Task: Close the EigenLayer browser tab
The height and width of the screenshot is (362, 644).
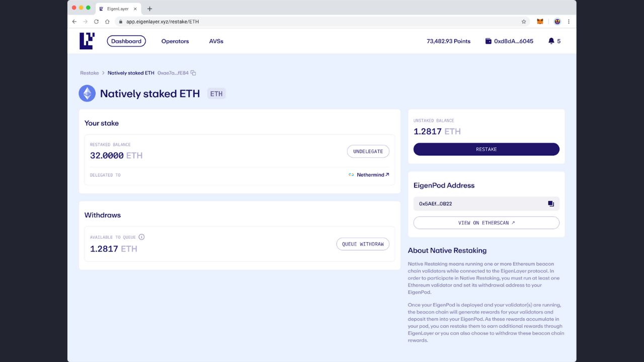Action: [x=135, y=9]
